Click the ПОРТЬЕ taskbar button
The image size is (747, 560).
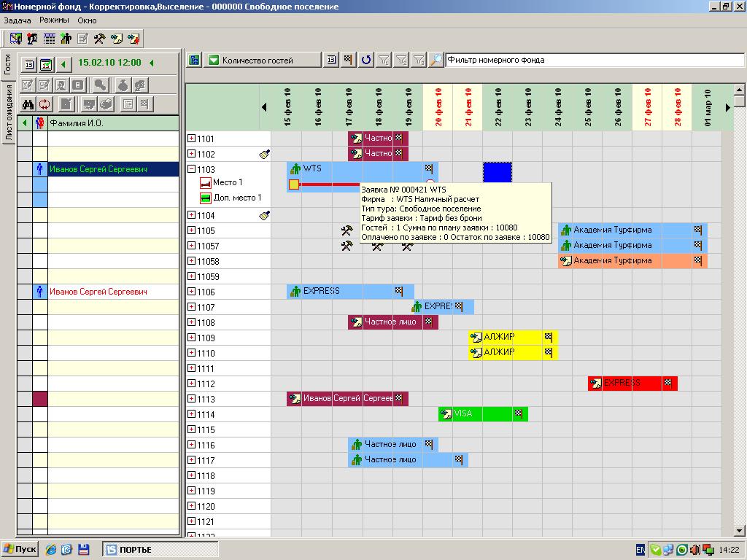coord(160,550)
